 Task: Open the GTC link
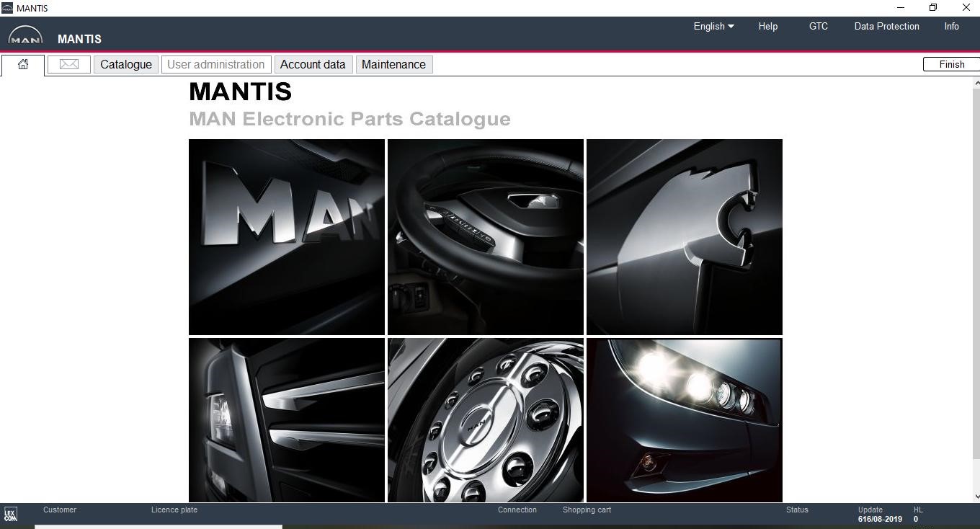tap(819, 26)
